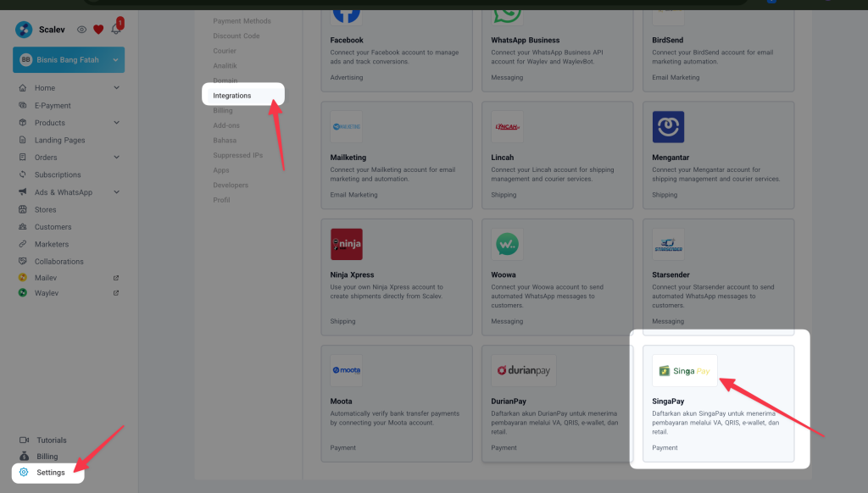Expand the Orders menu chevron

(x=116, y=158)
